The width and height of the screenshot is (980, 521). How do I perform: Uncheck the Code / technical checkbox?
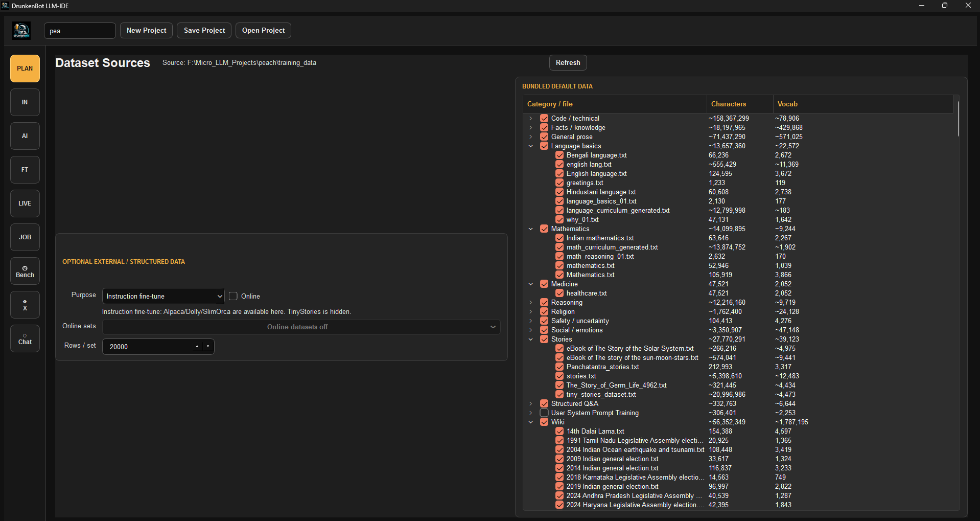coord(544,118)
